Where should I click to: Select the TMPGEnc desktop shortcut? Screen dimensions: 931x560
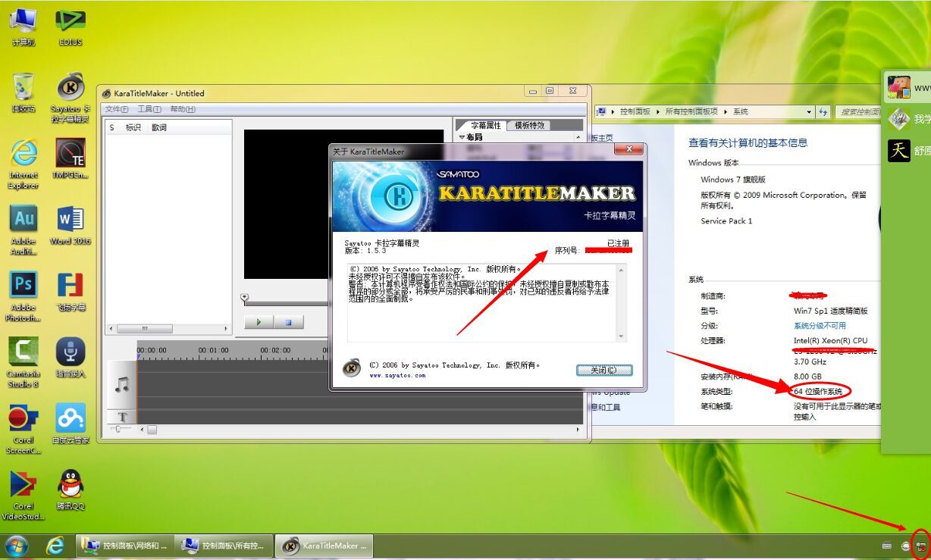tap(71, 158)
